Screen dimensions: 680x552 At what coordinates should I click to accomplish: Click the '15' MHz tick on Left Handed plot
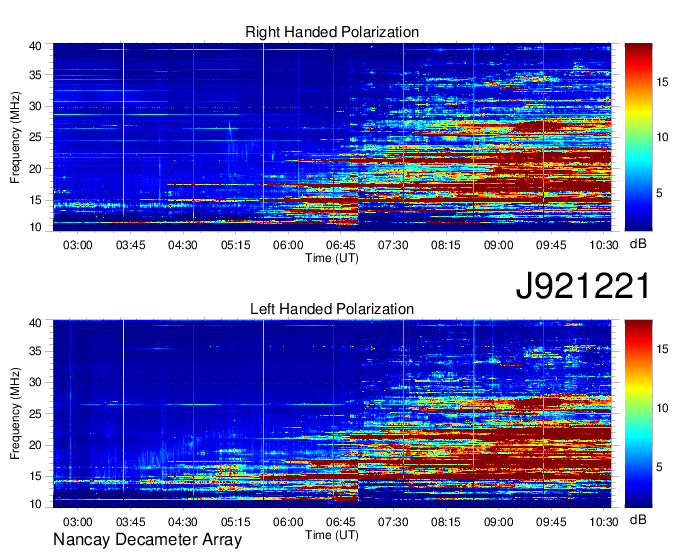tap(36, 477)
